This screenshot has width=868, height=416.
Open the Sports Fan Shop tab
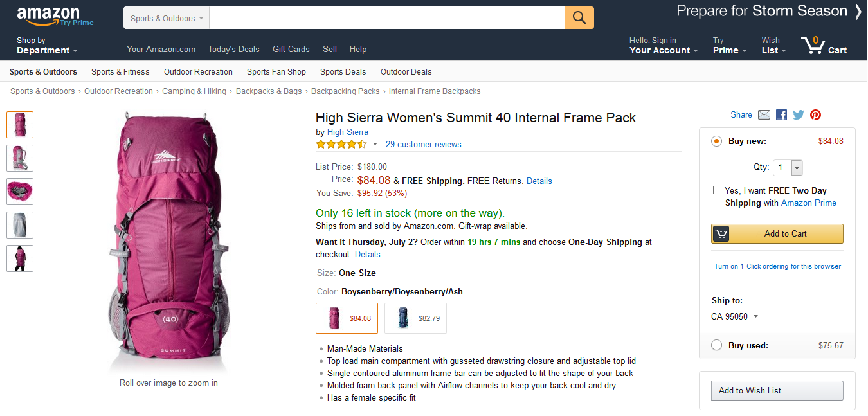tap(276, 72)
